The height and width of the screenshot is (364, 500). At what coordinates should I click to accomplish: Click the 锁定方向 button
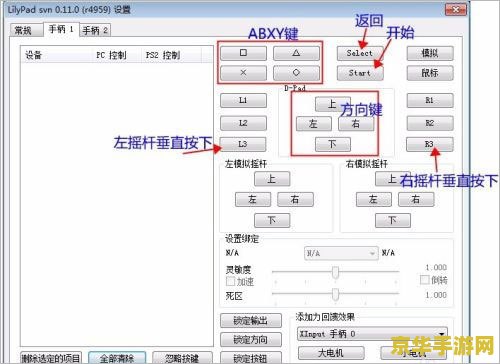click(251, 340)
